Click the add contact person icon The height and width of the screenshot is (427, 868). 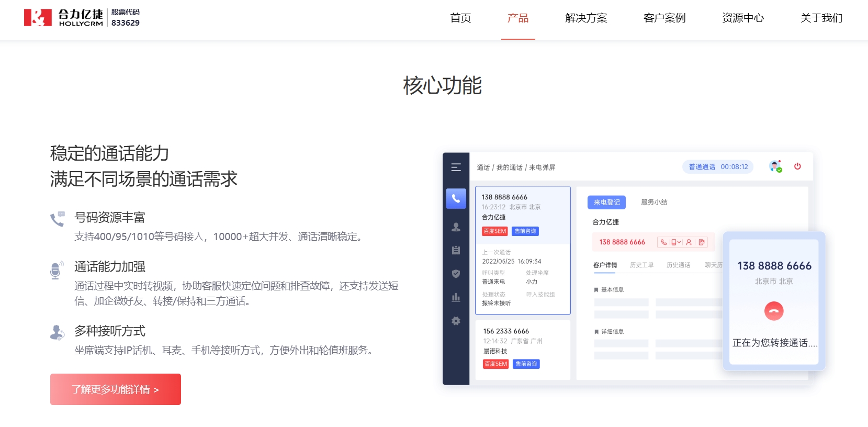pyautogui.click(x=689, y=242)
